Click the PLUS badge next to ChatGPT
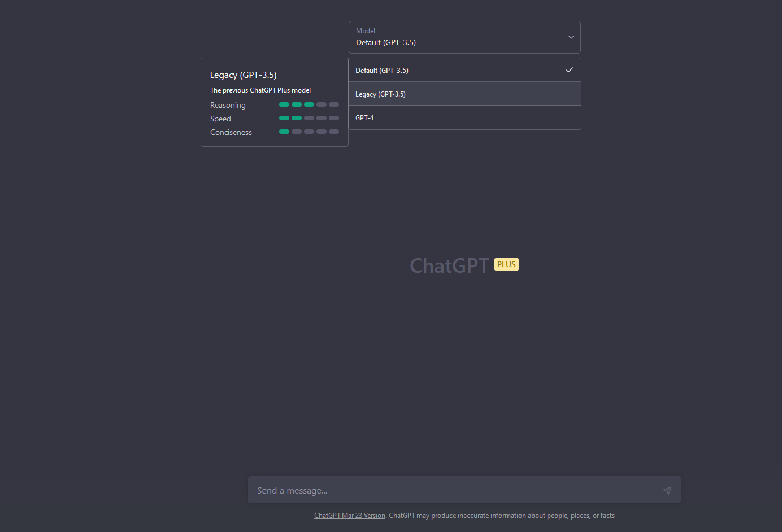The width and height of the screenshot is (782, 532). point(506,264)
